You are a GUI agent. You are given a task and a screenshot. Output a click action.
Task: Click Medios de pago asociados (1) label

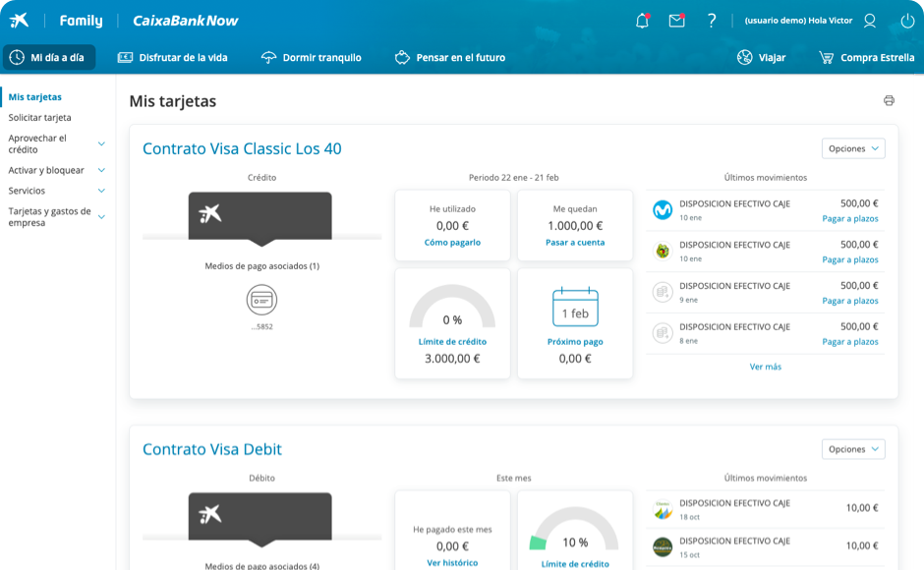point(262,266)
